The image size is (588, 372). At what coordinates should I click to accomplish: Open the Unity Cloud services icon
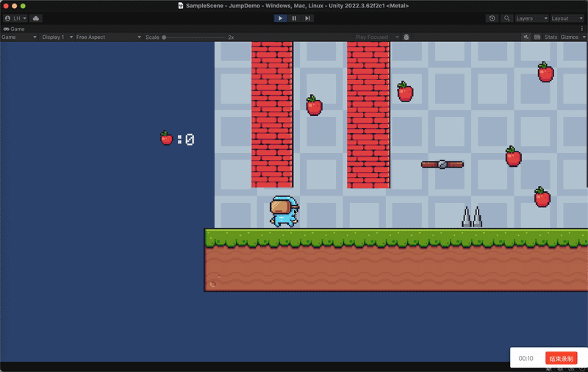[x=37, y=18]
